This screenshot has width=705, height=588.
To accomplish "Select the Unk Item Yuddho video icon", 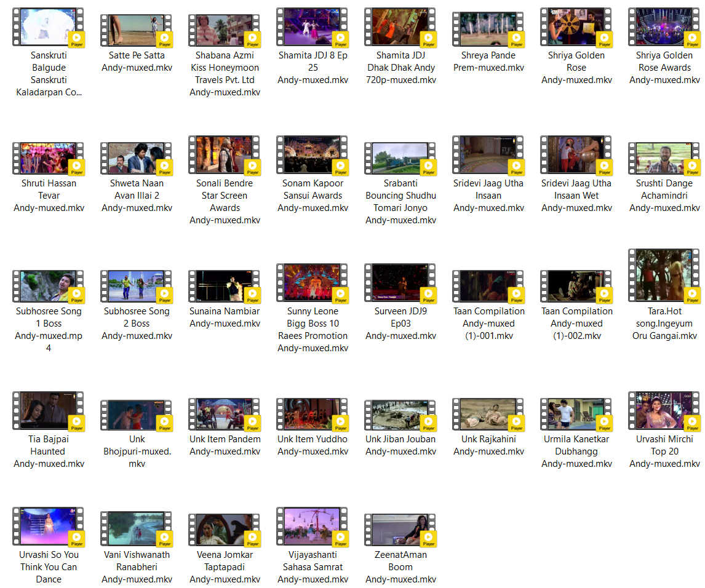I will (313, 414).
